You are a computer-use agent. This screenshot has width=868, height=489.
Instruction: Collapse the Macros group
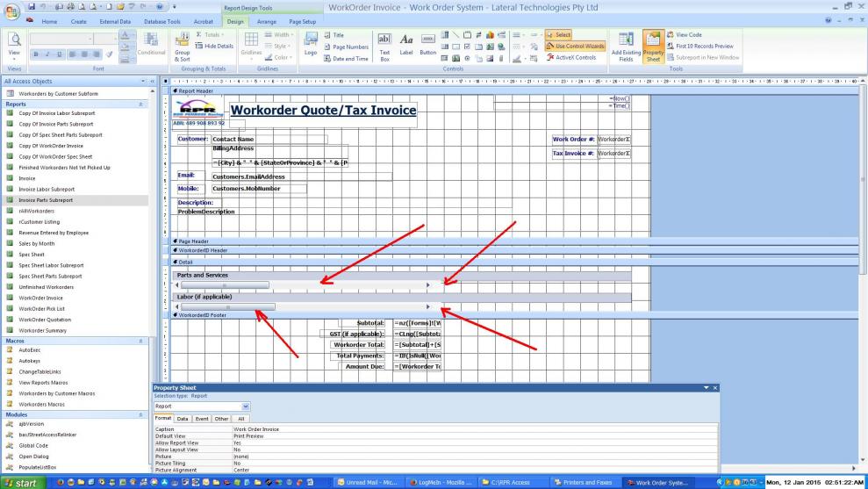(x=140, y=342)
